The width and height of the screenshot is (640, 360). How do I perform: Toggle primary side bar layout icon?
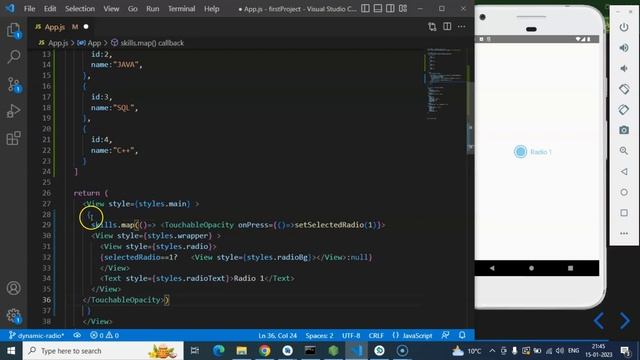(366, 9)
